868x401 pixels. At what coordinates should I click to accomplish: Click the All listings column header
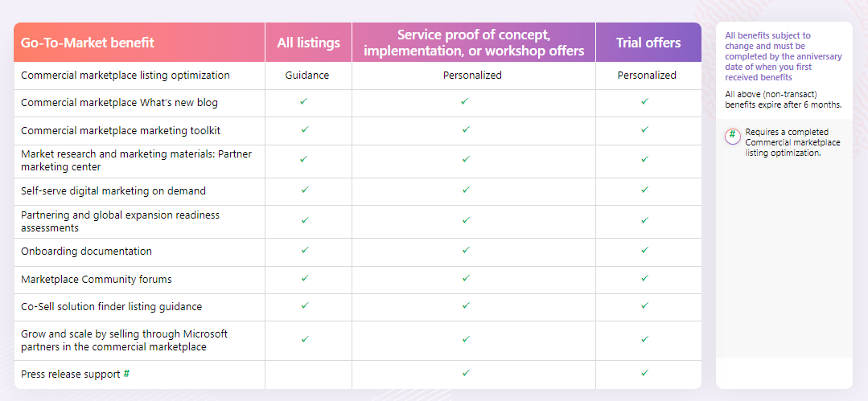[308, 43]
